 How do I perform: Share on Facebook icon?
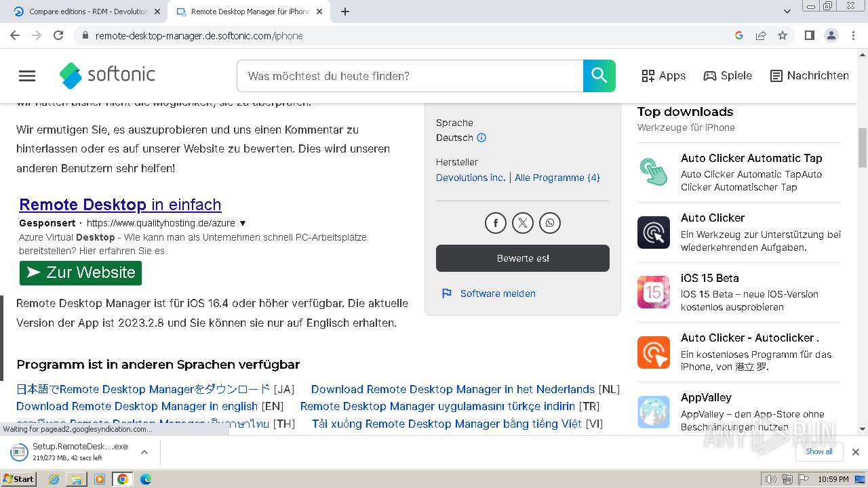(496, 223)
